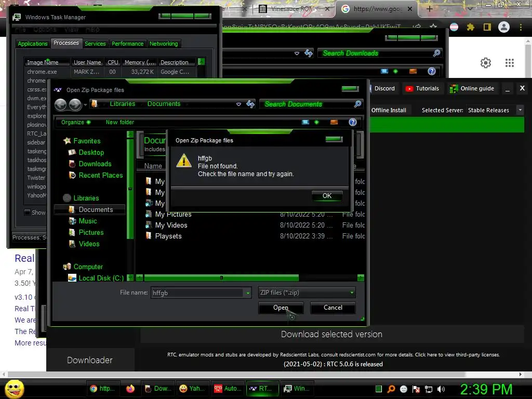The height and width of the screenshot is (399, 532).
Task: Open Online guide in RTC launcher
Action: [472, 88]
